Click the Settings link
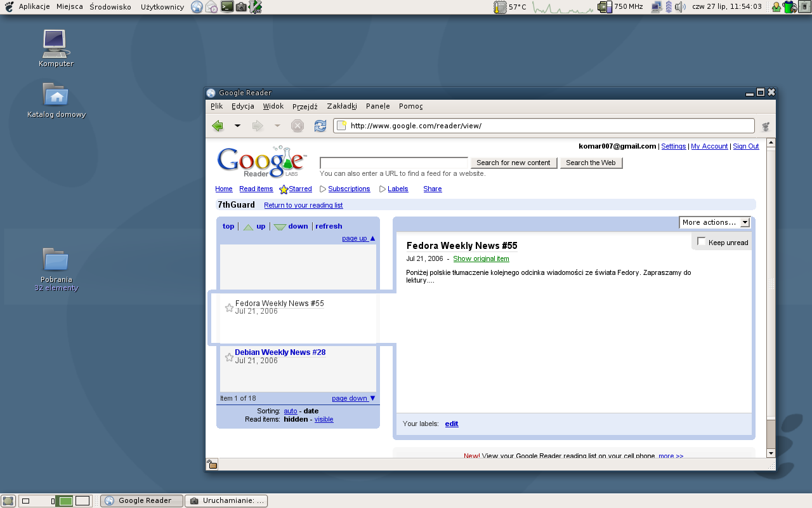 (674, 146)
